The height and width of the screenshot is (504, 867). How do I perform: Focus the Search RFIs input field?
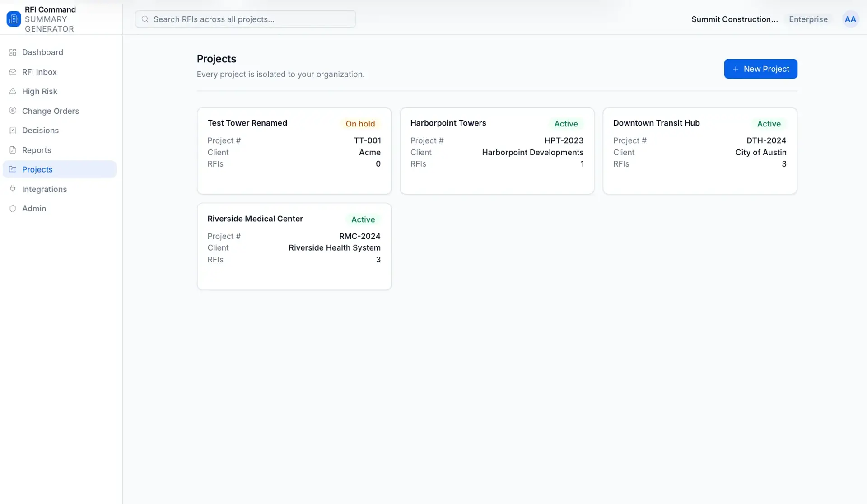coord(245,19)
